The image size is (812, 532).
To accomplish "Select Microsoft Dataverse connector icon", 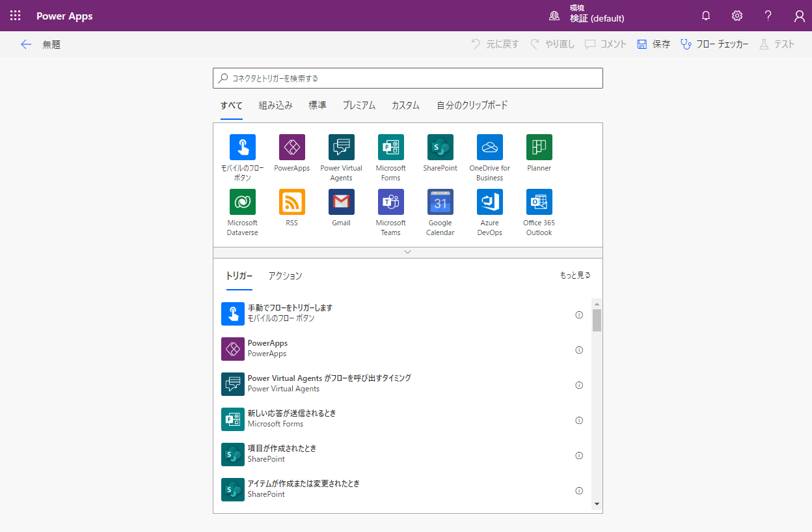I will (x=243, y=202).
